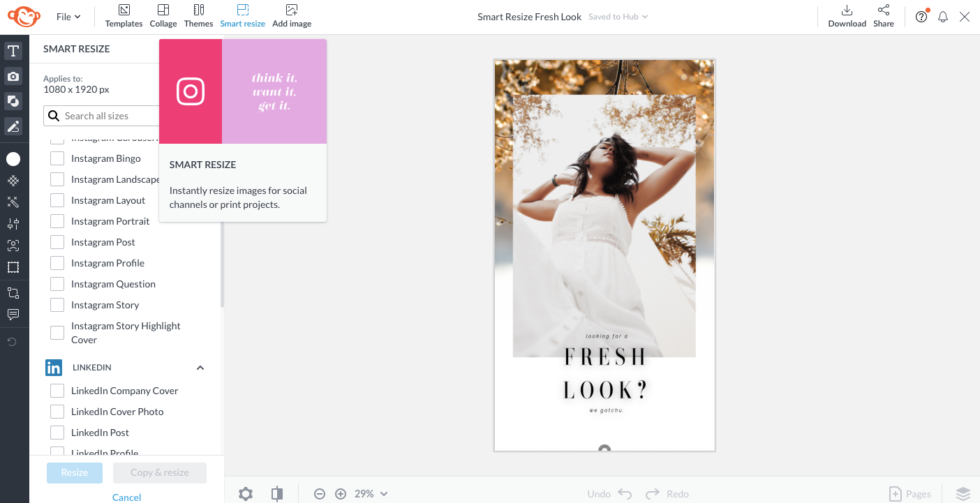Check the LinkedIn Cover Photo checkbox
This screenshot has height=503, width=980.
[57, 412]
